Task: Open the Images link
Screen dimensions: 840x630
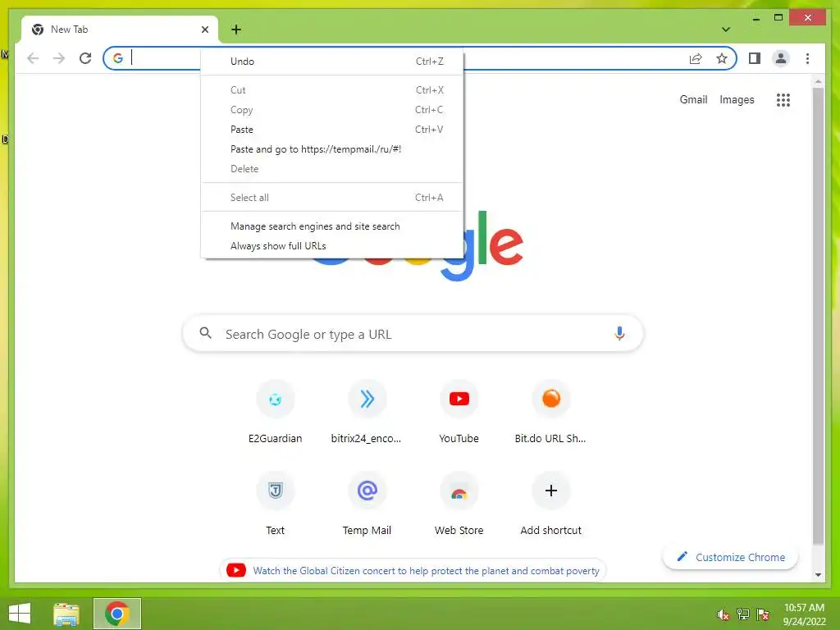Action: pos(737,99)
